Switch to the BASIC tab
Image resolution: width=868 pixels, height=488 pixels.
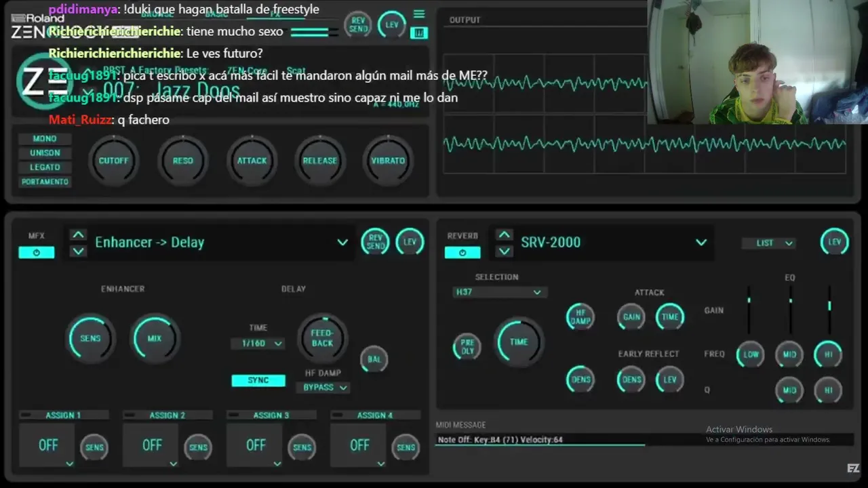click(x=216, y=14)
